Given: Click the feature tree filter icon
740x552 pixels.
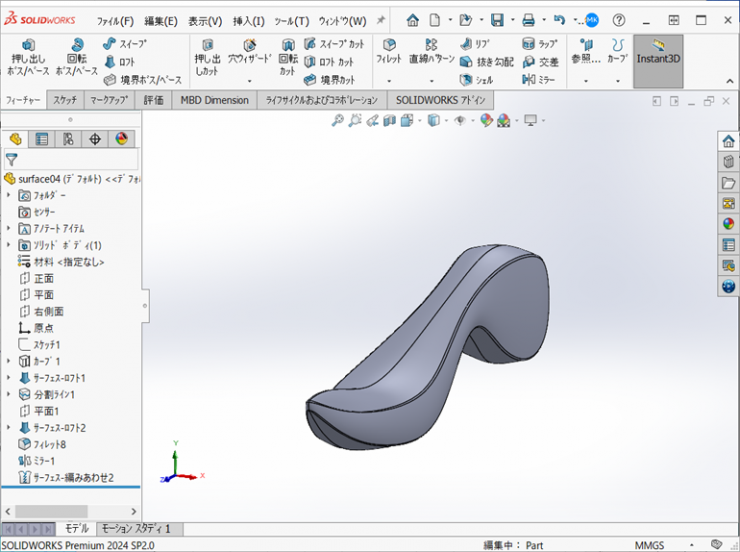Looking at the screenshot, I should click(11, 159).
